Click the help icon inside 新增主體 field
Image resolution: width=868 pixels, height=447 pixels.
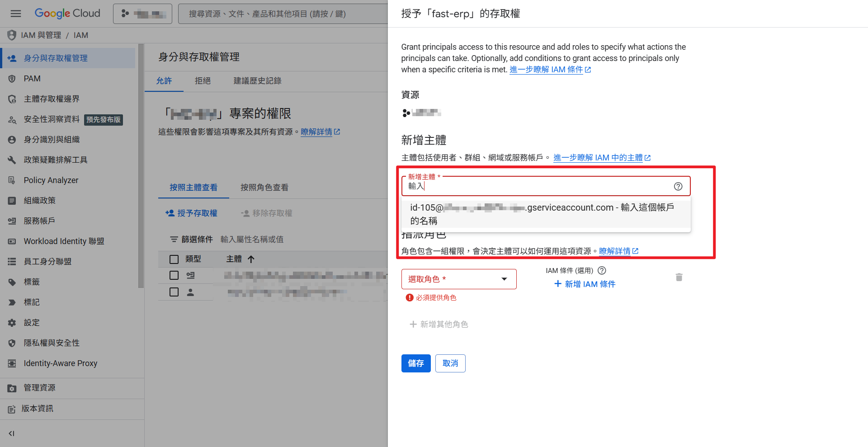(x=678, y=186)
